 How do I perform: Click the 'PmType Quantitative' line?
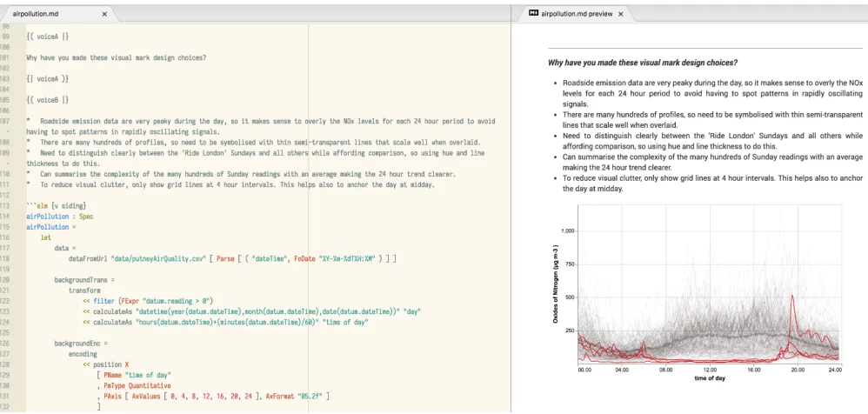(x=134, y=385)
